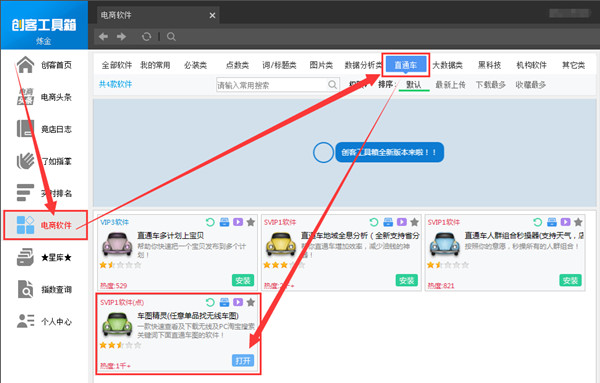Screen dimensions: 600x383
Task: Click refresh icon on 直通车多计划上宝贝 card
Action: [x=210, y=222]
